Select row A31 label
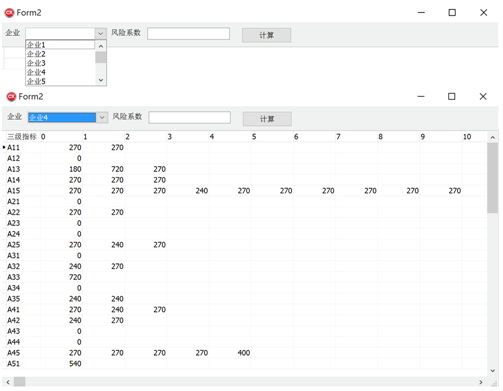The width and height of the screenshot is (503, 391). tap(13, 256)
